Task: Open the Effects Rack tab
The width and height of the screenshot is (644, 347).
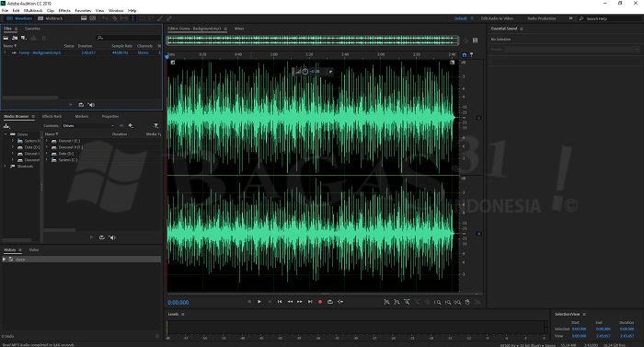Action: pos(52,116)
